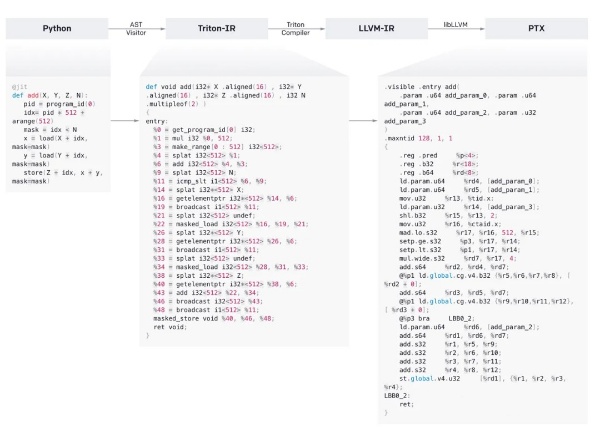Click arrow between Python and Triton-IR code

pos(125,120)
